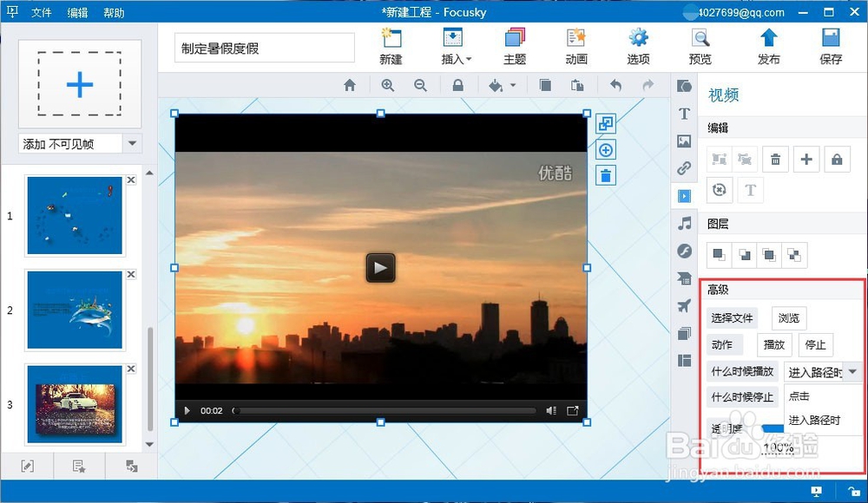This screenshot has width=868, height=503.
Task: Open the 动画 animation editor
Action: coord(576,47)
